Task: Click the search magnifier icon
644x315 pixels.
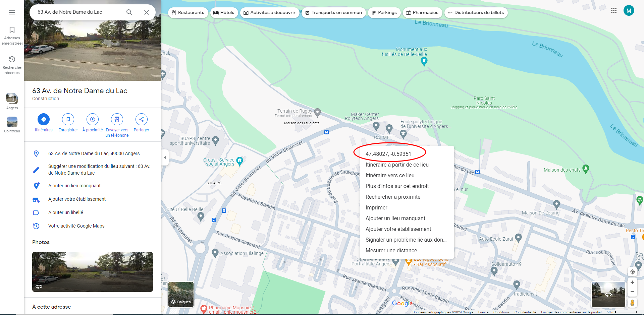Action: (x=129, y=12)
